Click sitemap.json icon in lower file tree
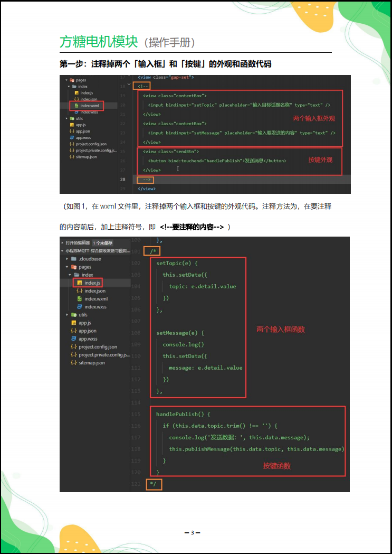The width and height of the screenshot is (392, 554). [x=74, y=362]
